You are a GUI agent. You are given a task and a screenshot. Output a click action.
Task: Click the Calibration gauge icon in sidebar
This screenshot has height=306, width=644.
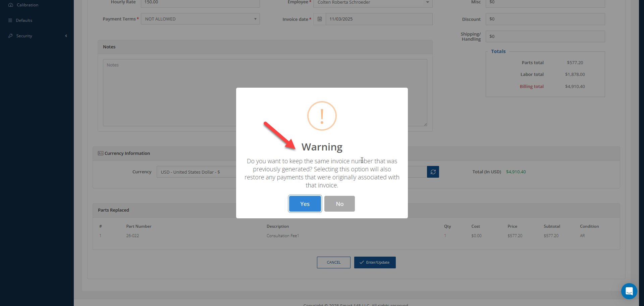(x=11, y=5)
